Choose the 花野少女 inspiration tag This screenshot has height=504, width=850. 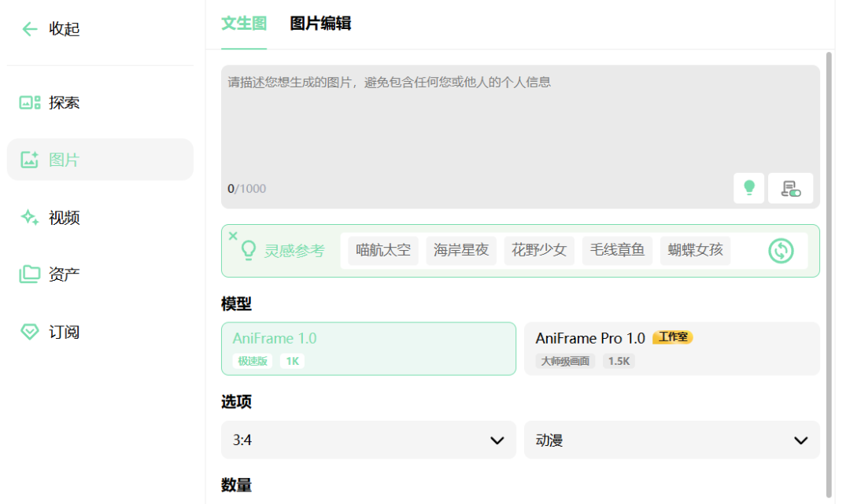(x=539, y=250)
